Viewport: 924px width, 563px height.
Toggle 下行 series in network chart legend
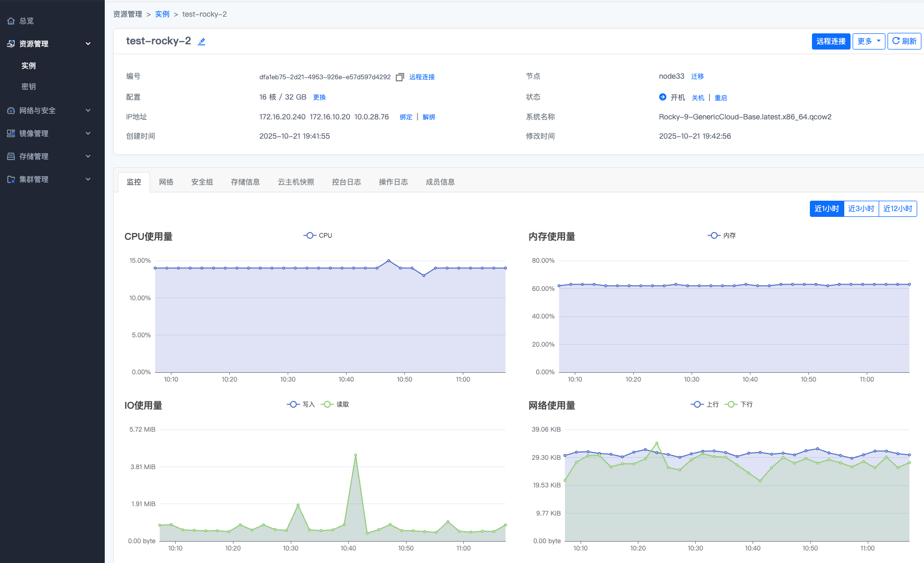click(x=739, y=405)
